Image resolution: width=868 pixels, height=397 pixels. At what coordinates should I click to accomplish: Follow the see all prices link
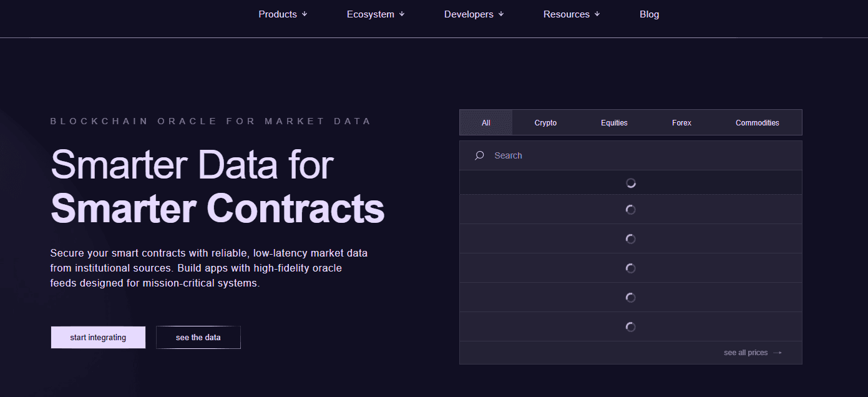746,353
